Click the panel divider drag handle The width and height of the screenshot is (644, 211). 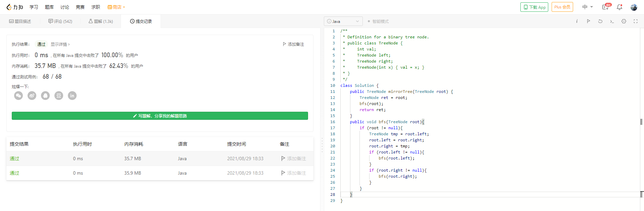(322, 145)
